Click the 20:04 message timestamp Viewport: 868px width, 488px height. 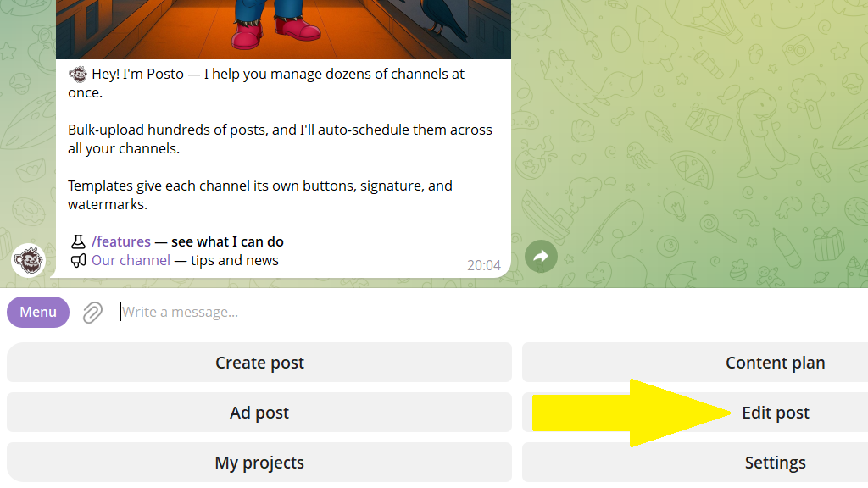point(484,265)
